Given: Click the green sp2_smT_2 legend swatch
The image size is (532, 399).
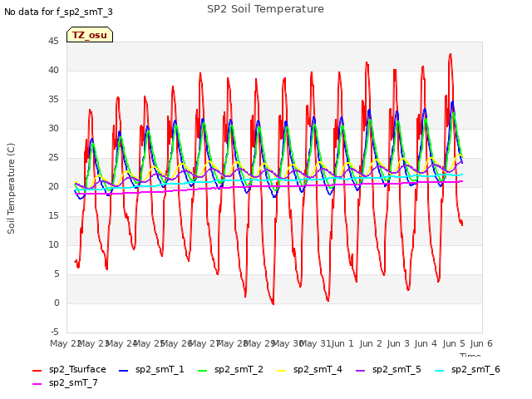Looking at the screenshot, I should click(203, 371).
